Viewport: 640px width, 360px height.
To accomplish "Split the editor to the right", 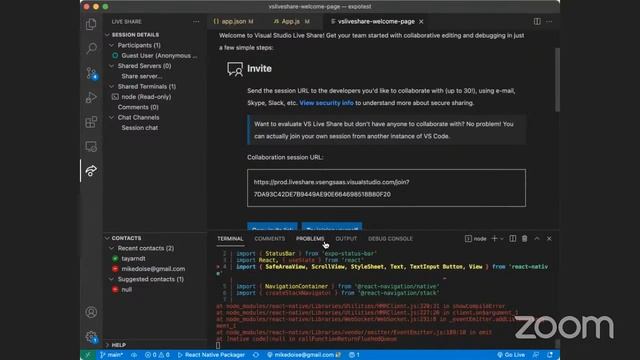I will pyautogui.click(x=537, y=22).
